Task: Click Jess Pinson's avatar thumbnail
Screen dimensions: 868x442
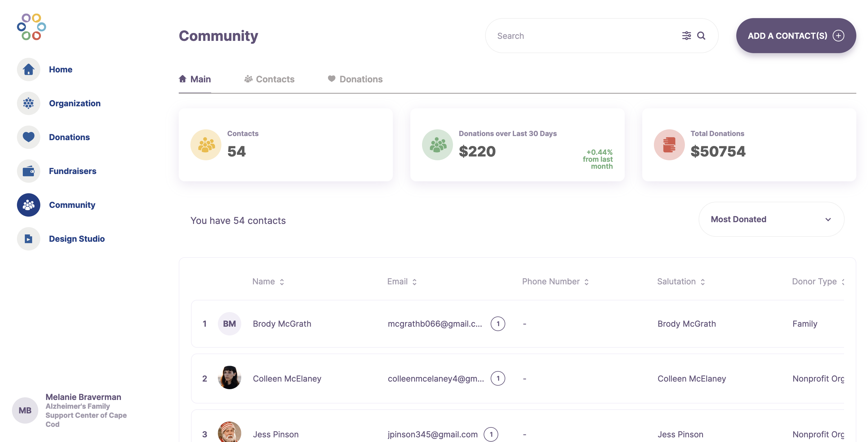Action: (229, 433)
